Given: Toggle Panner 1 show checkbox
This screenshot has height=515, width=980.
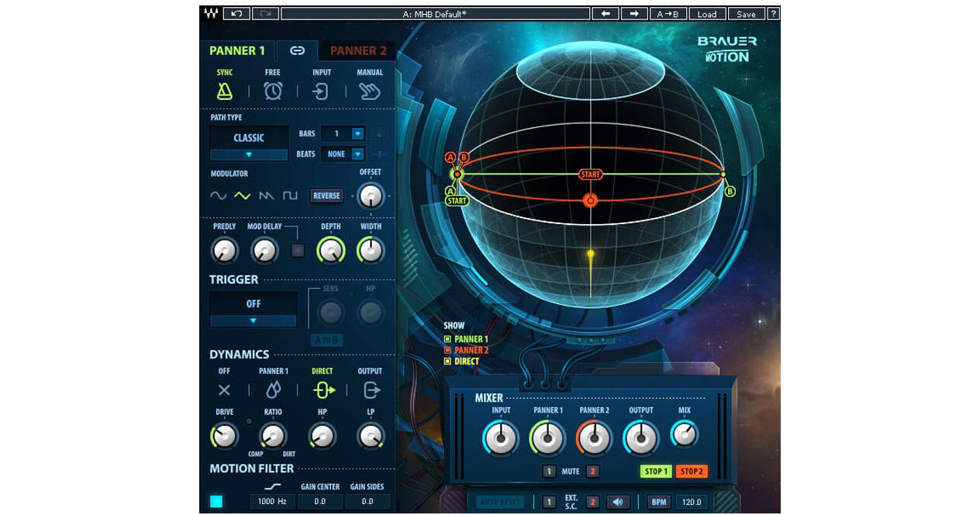Looking at the screenshot, I should click(x=447, y=339).
